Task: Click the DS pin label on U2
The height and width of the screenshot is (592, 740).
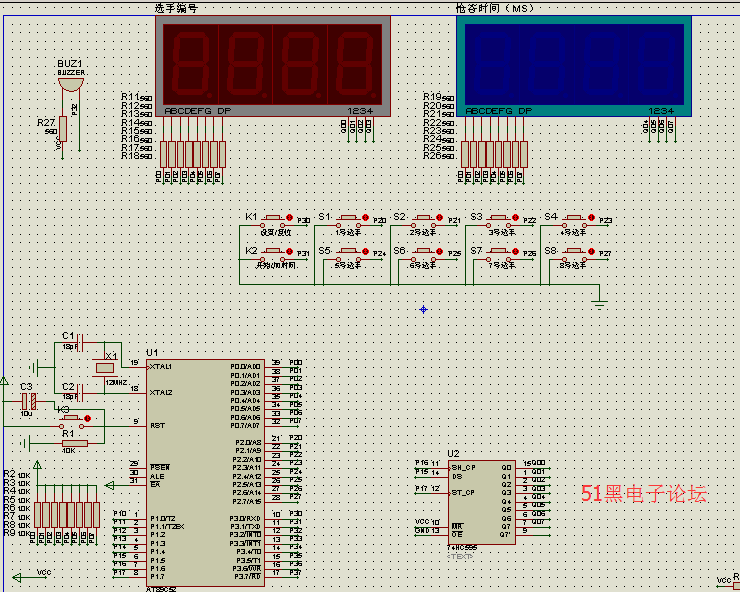Action: 457,476
